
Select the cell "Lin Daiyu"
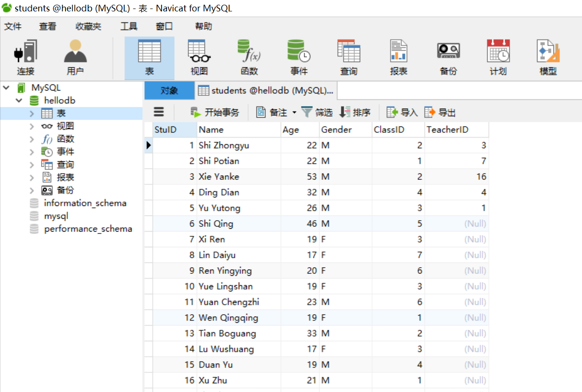click(239, 255)
